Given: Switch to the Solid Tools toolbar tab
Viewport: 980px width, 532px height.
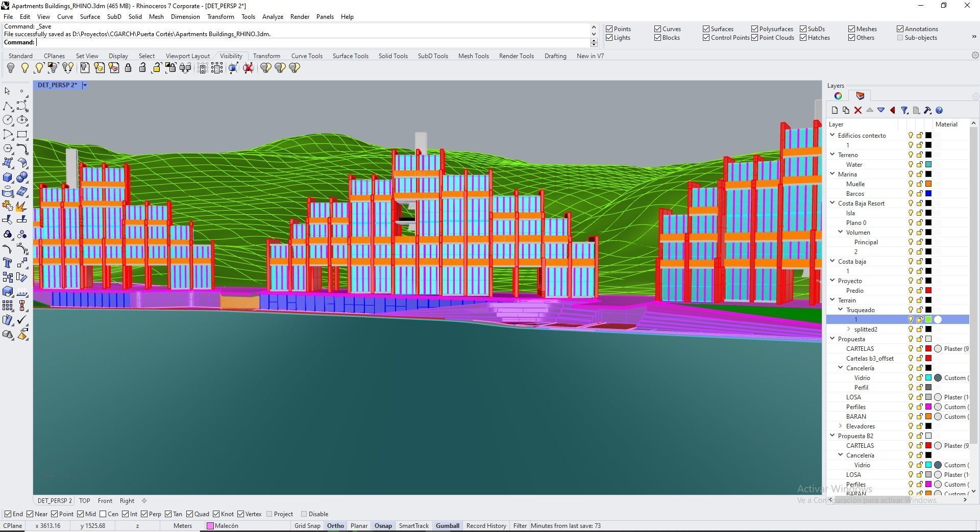Looking at the screenshot, I should pos(393,56).
